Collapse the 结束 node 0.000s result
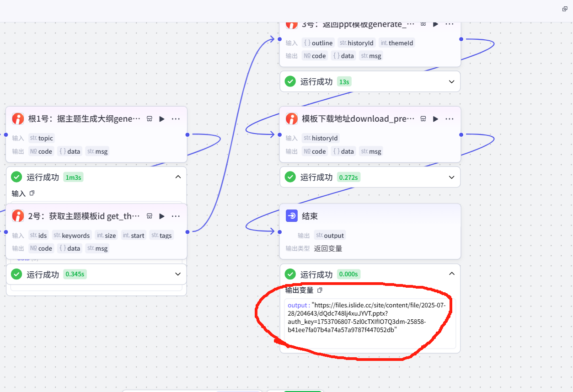This screenshot has height=392, width=573. pyautogui.click(x=451, y=274)
